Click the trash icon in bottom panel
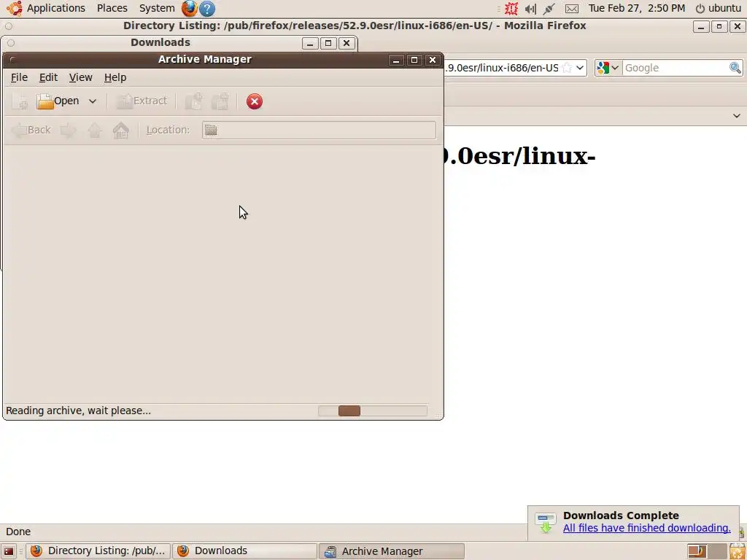 click(x=738, y=551)
